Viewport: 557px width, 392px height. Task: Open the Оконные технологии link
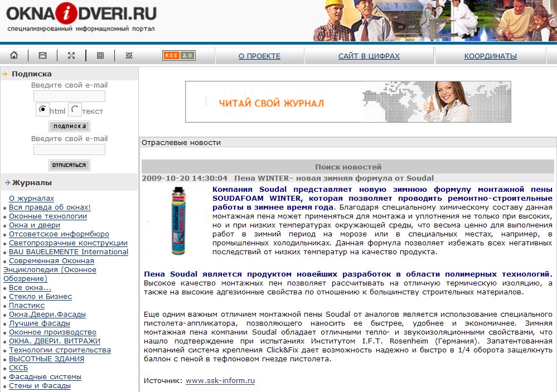[x=48, y=216]
